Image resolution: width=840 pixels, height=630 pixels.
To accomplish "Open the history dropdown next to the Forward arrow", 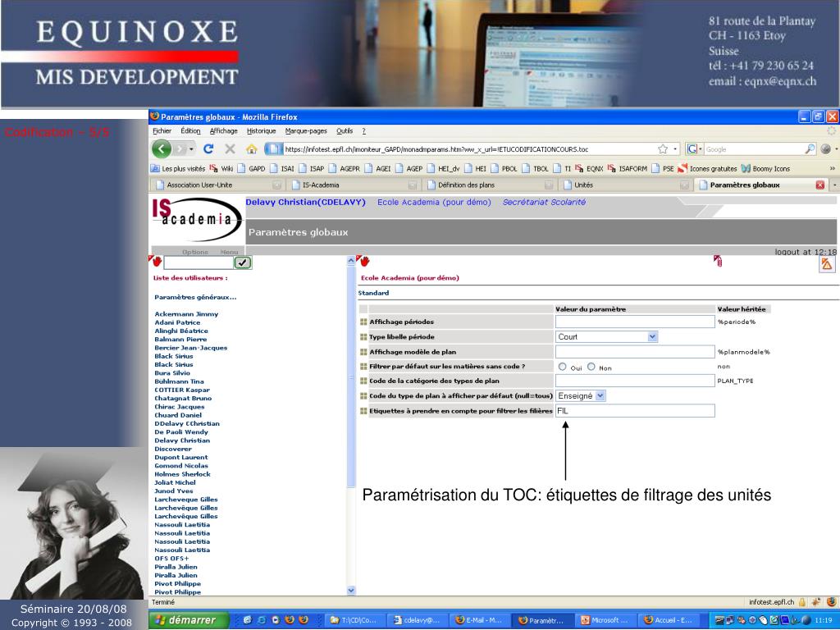I will 191,149.
